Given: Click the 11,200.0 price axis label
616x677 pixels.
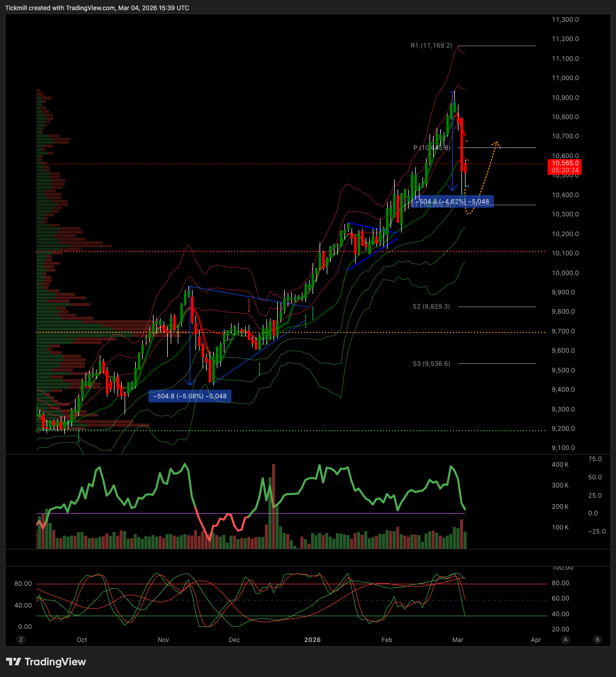Looking at the screenshot, I should (x=565, y=39).
